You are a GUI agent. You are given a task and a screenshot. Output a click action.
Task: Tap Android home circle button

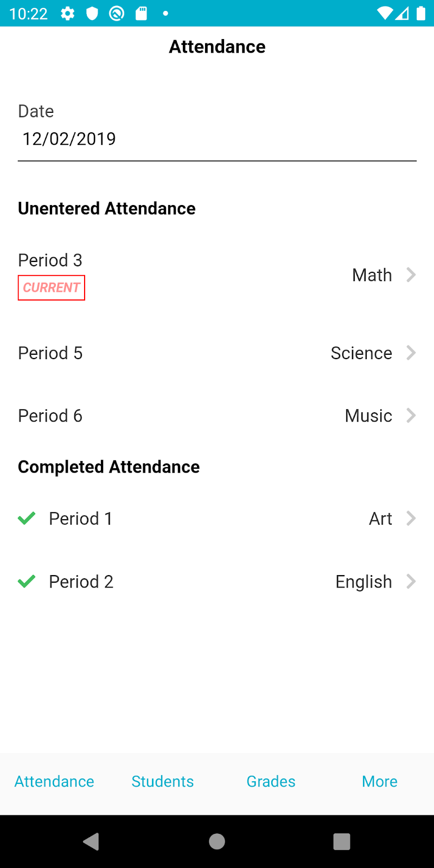click(217, 841)
